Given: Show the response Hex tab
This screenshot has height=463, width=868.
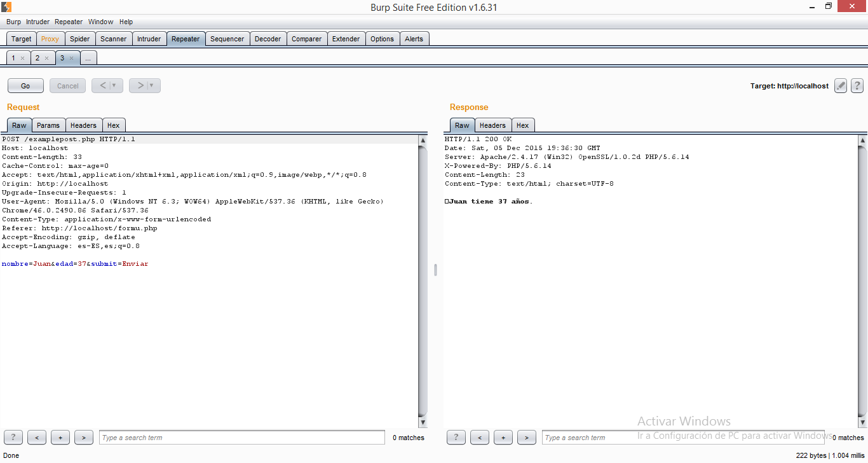Looking at the screenshot, I should (523, 125).
